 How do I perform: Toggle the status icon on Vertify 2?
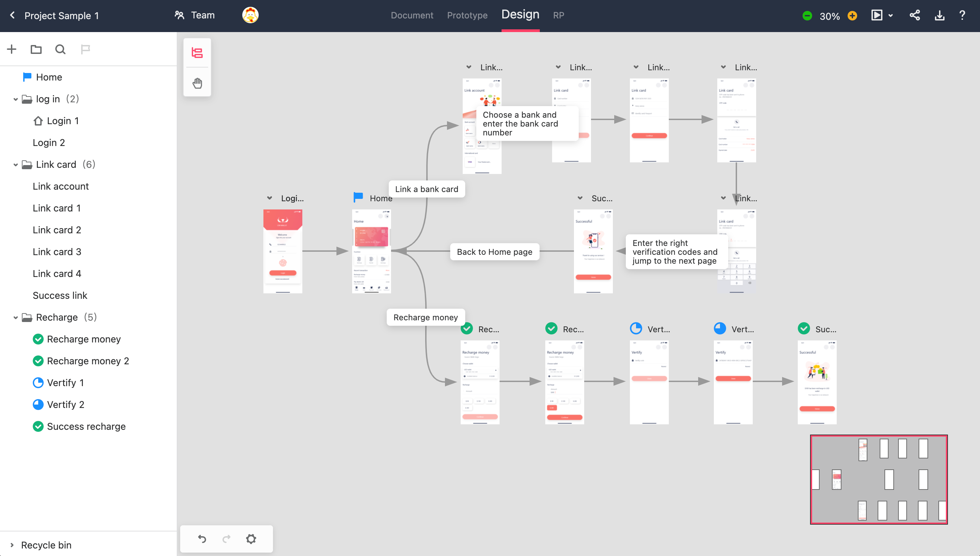pyautogui.click(x=38, y=405)
